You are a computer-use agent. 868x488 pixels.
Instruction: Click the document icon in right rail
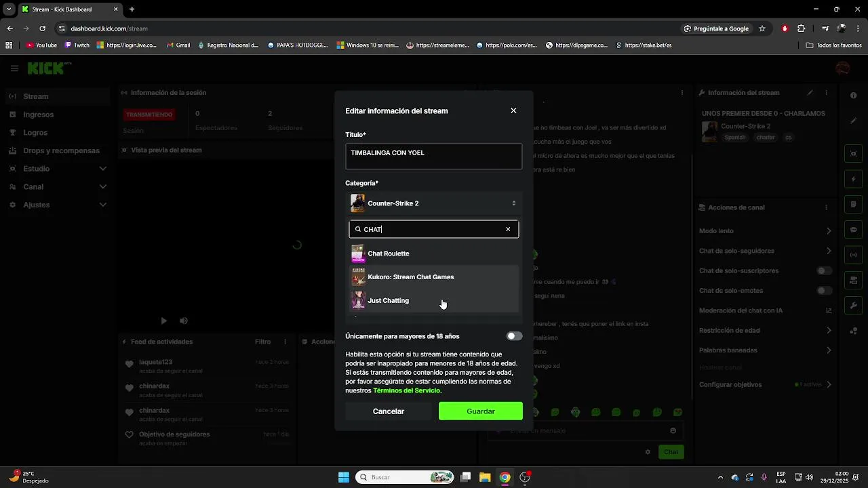(x=854, y=204)
